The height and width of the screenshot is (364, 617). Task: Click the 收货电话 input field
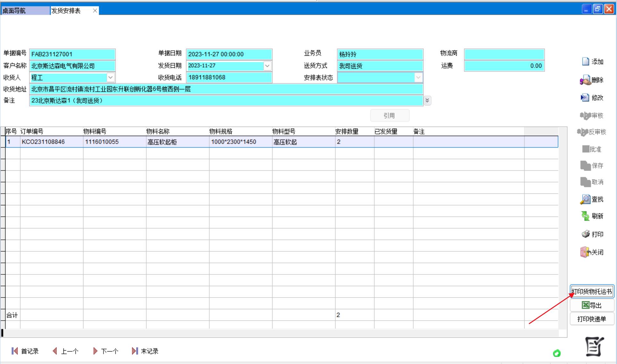(x=229, y=77)
